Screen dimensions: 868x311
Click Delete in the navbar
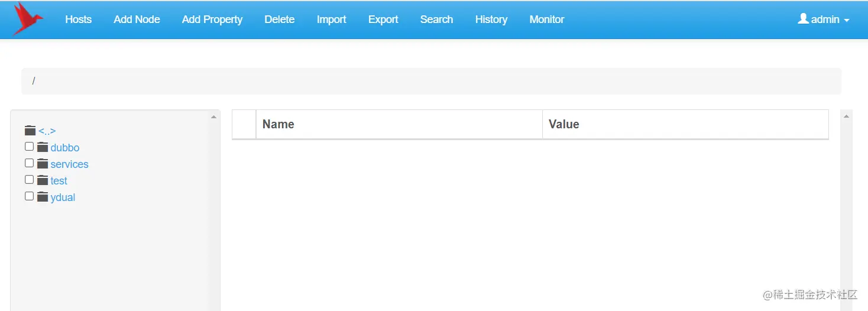pos(280,20)
